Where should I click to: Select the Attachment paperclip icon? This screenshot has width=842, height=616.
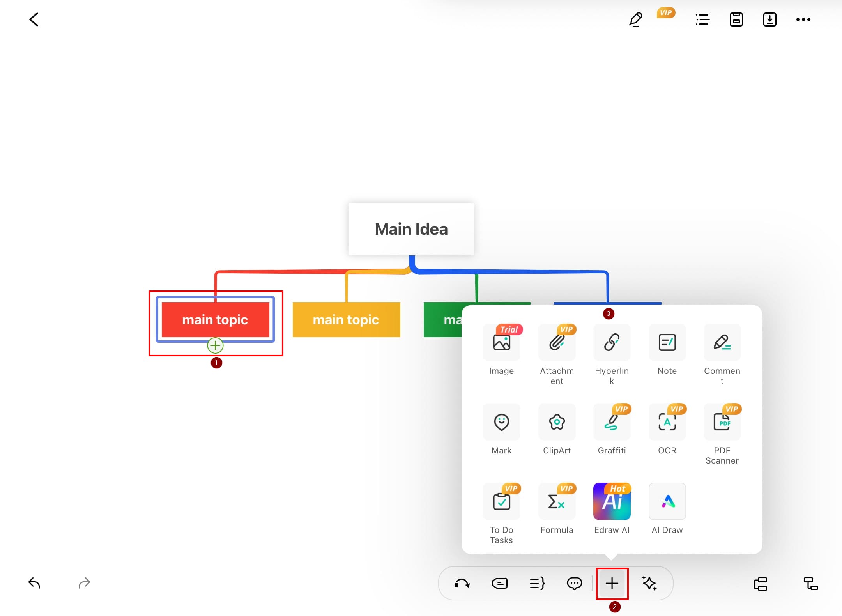click(x=557, y=343)
